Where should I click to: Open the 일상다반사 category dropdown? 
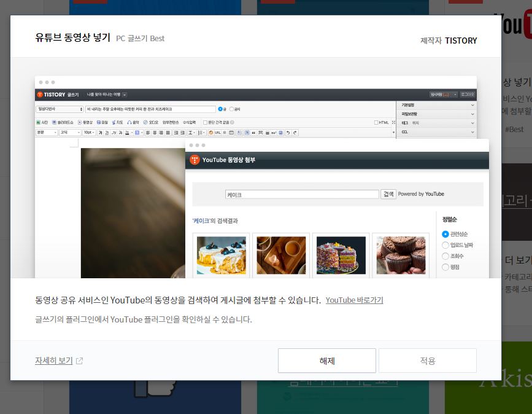[x=60, y=109]
